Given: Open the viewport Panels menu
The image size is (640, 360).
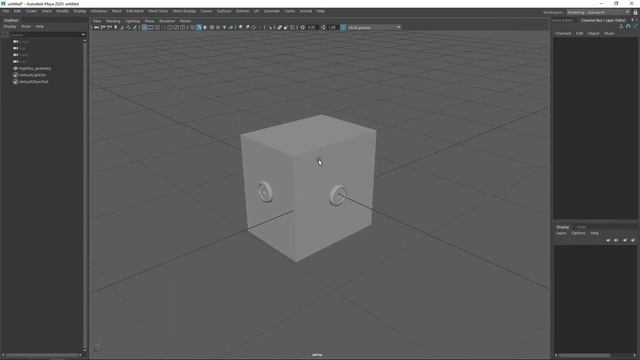Looking at the screenshot, I should point(185,21).
